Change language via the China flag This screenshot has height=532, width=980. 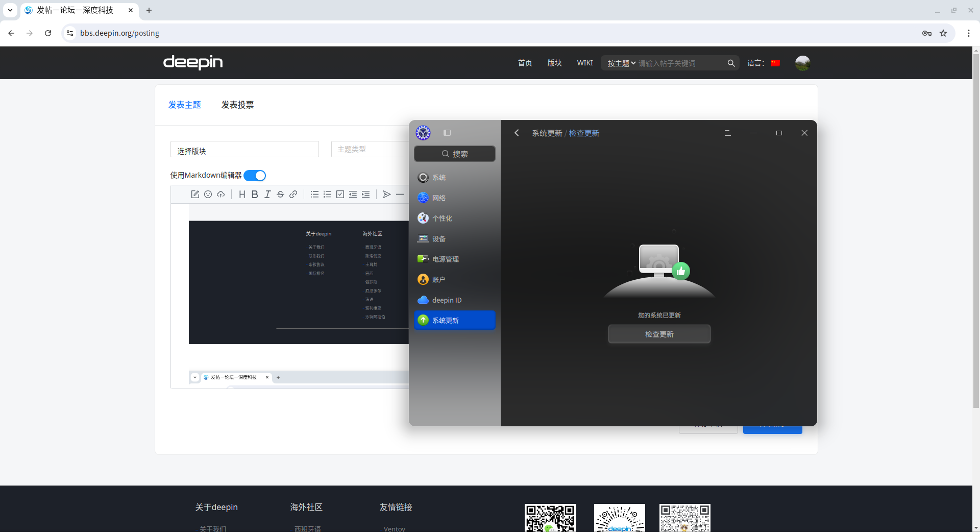(x=775, y=63)
